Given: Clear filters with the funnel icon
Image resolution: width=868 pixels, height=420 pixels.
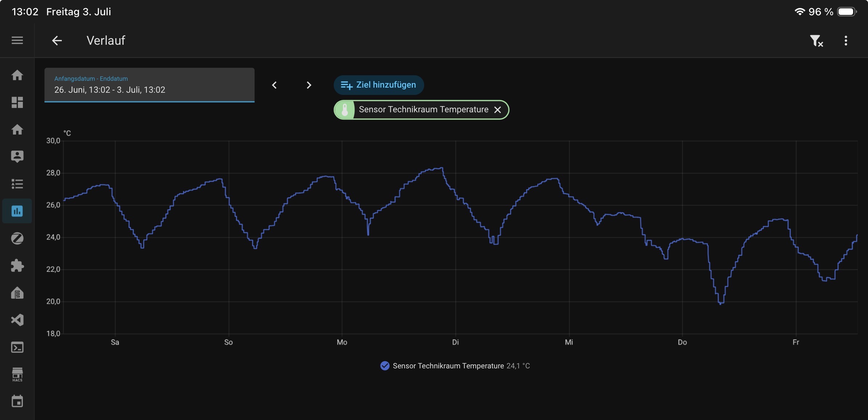Looking at the screenshot, I should point(816,41).
